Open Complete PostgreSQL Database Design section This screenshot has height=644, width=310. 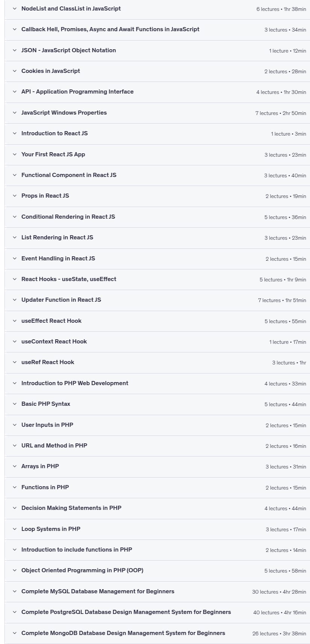pos(157,612)
